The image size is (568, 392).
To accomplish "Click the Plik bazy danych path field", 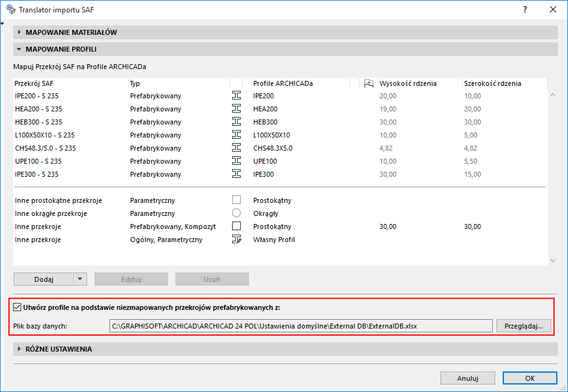I will pyautogui.click(x=300, y=325).
